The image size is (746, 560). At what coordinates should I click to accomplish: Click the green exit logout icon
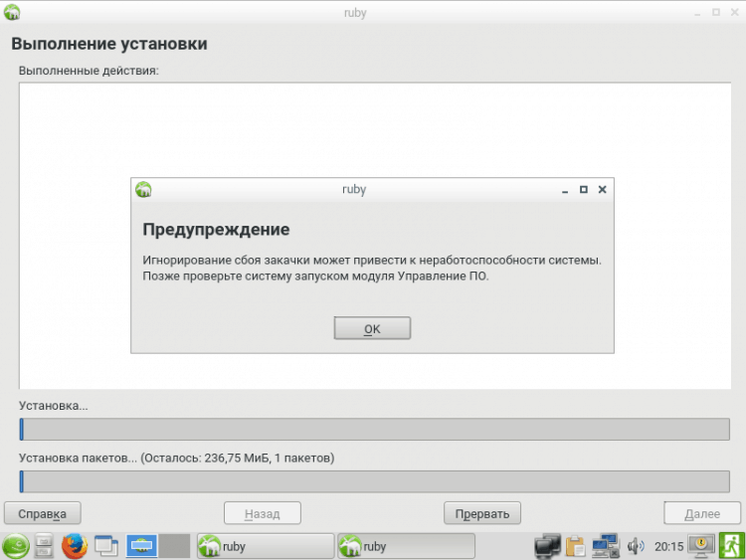pos(732,546)
